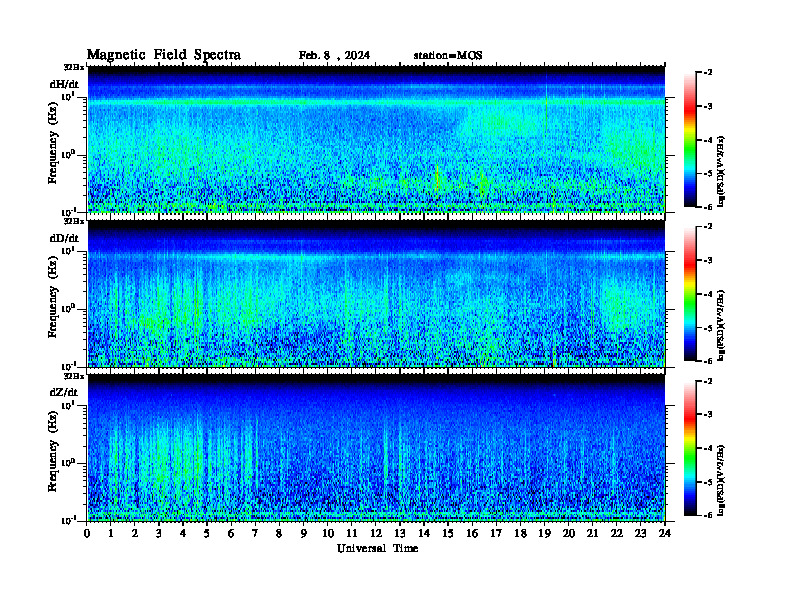Viewport: 792px width, 612px height.
Task: Click the 'Universal Time' axis title
Action: point(377,548)
